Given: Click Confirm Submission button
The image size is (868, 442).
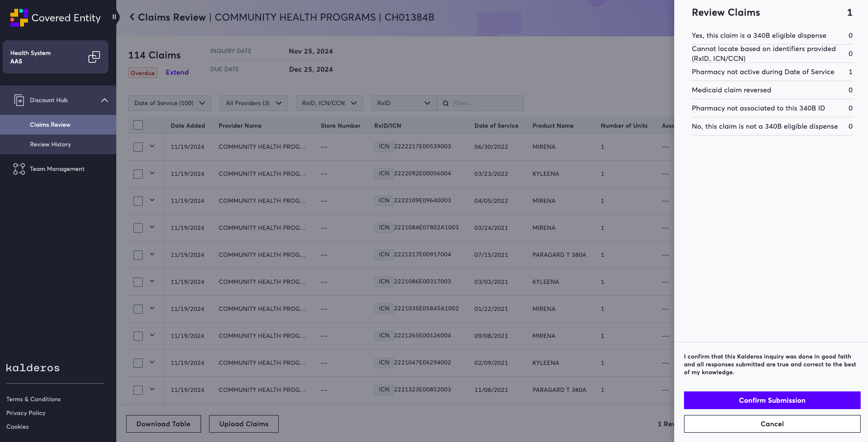Looking at the screenshot, I should pos(772,400).
